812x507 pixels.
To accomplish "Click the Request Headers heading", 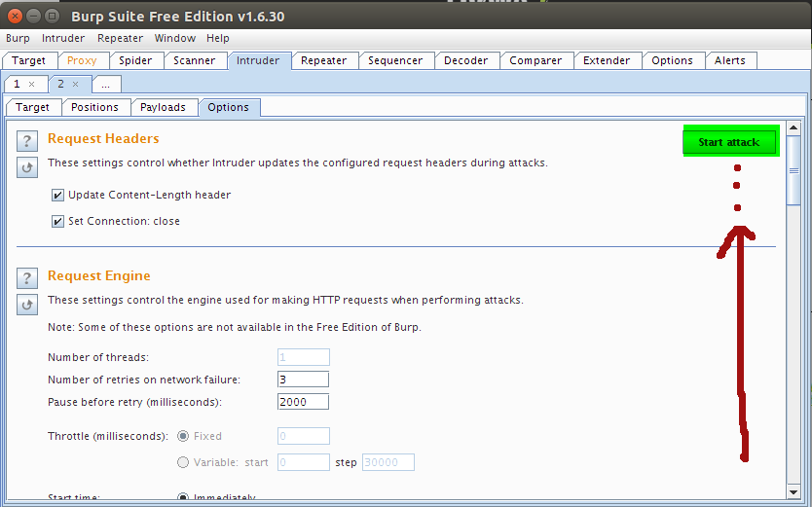I will pyautogui.click(x=103, y=138).
